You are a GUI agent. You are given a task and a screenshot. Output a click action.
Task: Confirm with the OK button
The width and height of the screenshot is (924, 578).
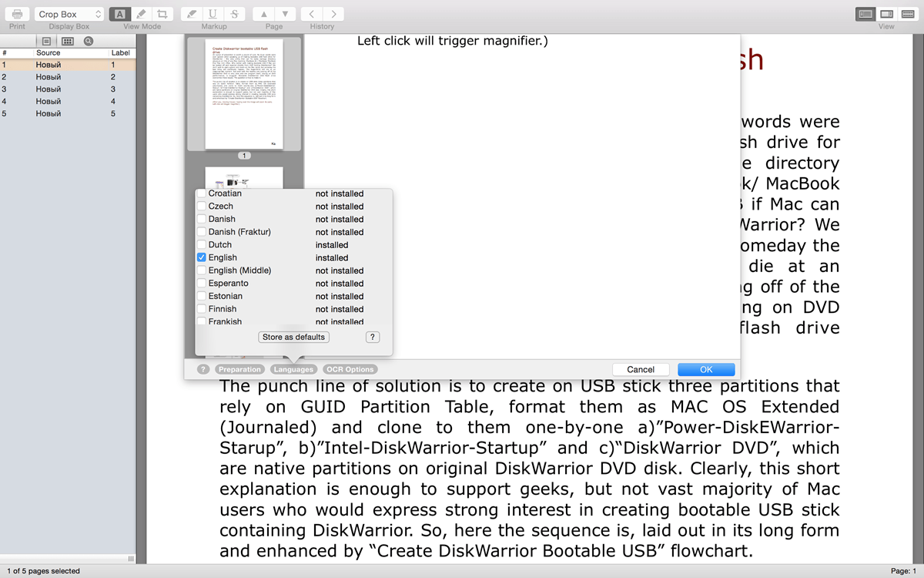click(x=706, y=369)
